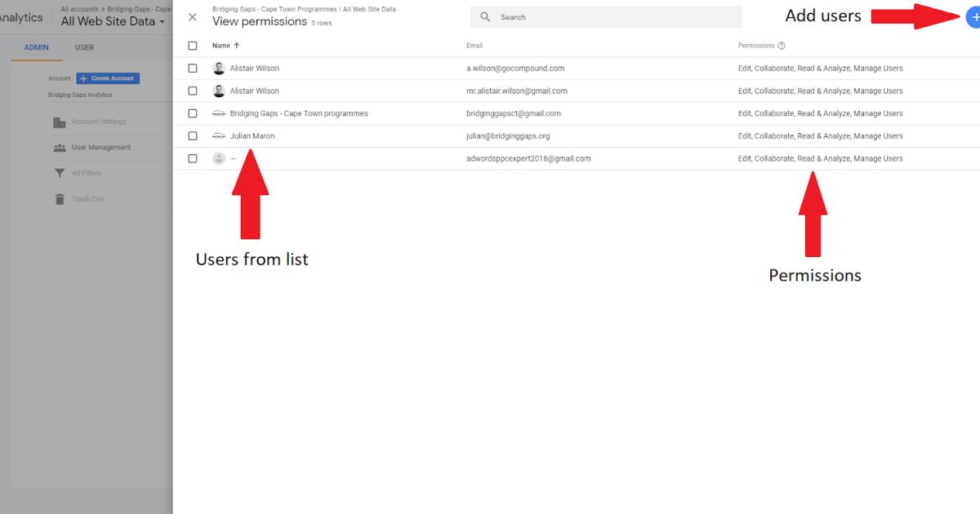Click the Create Account button
The image size is (980, 514).
click(107, 78)
